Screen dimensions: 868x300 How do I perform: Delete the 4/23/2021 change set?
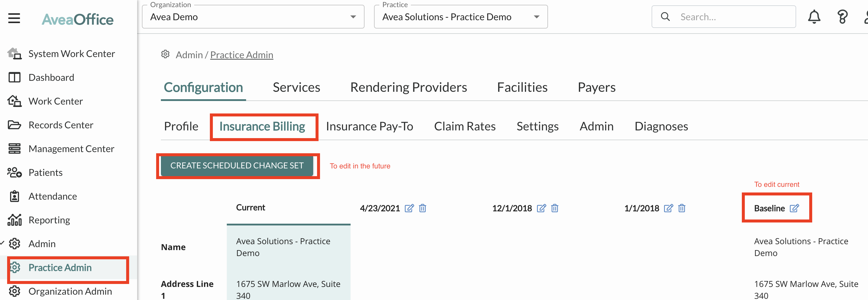pos(422,208)
